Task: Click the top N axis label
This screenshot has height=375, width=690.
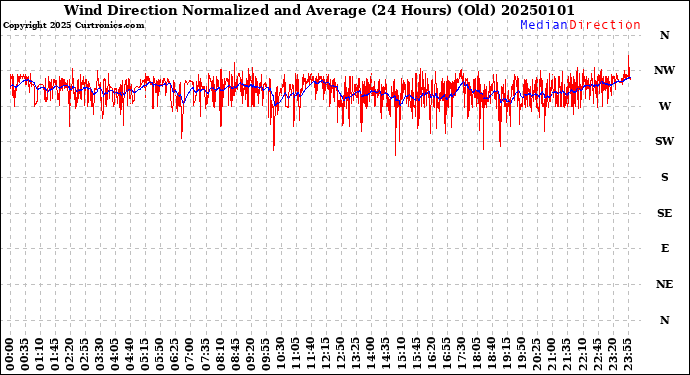Action: tap(664, 35)
